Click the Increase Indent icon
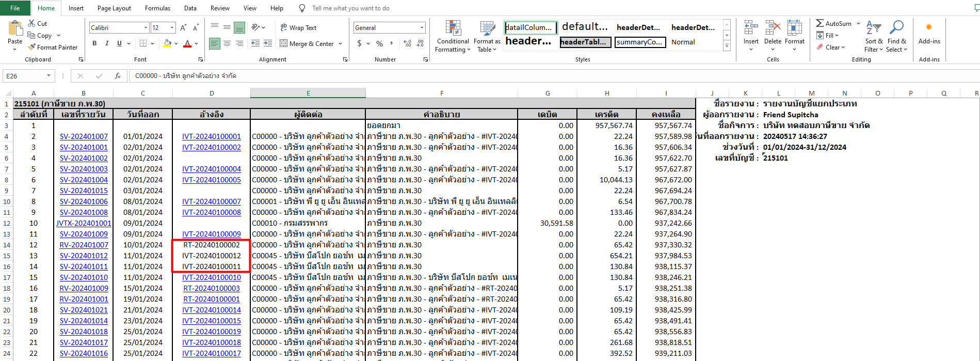Screen dimensions: 980x361 click(268, 43)
